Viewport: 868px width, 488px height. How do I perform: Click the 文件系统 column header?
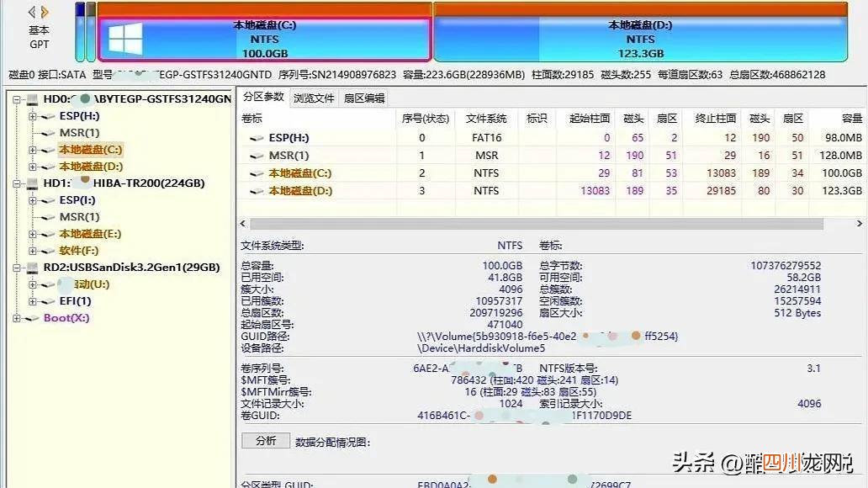tap(486, 119)
